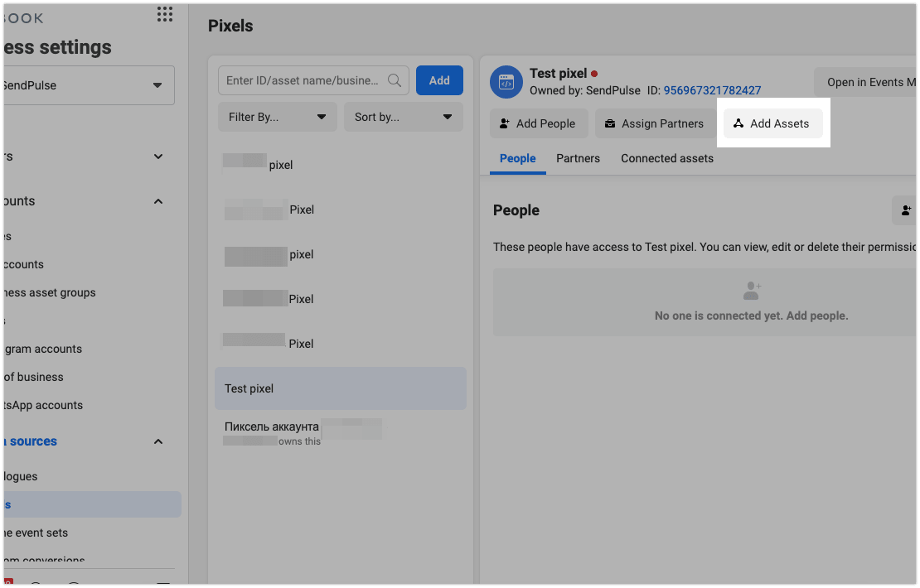Collapse the Data sources section
This screenshot has height=588, width=920.
coord(157,441)
